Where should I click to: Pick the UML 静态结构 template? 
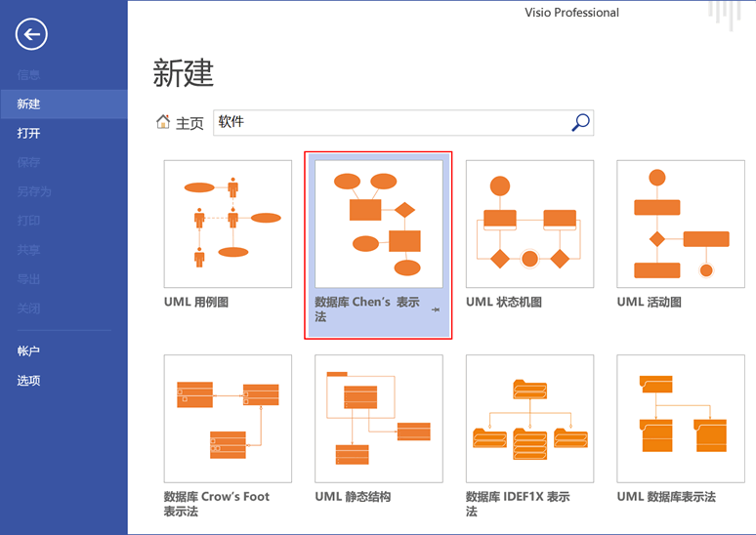pyautogui.click(x=378, y=419)
